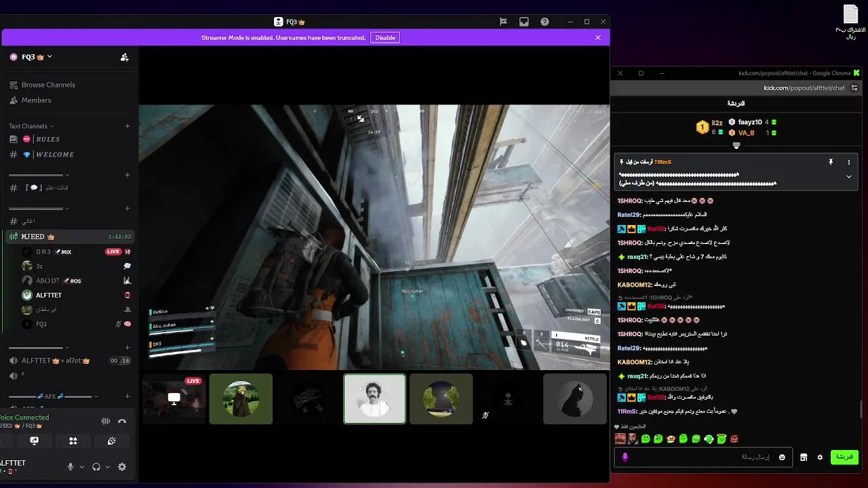Screen dimensions: 868x488
Task: Click the stream minimize arrows icon
Action: [x=361, y=119]
